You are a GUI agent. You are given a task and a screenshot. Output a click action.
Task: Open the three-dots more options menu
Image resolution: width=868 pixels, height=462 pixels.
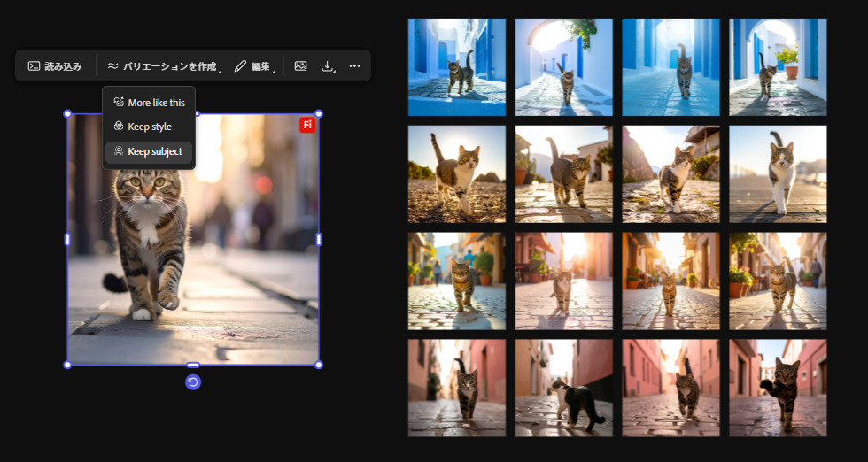(x=355, y=66)
